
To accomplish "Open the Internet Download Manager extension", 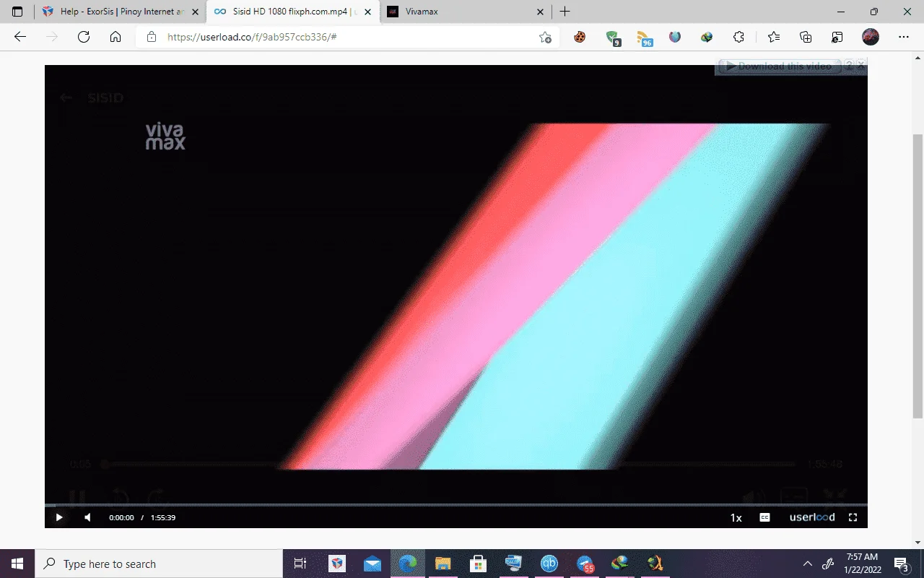I will [x=707, y=37].
